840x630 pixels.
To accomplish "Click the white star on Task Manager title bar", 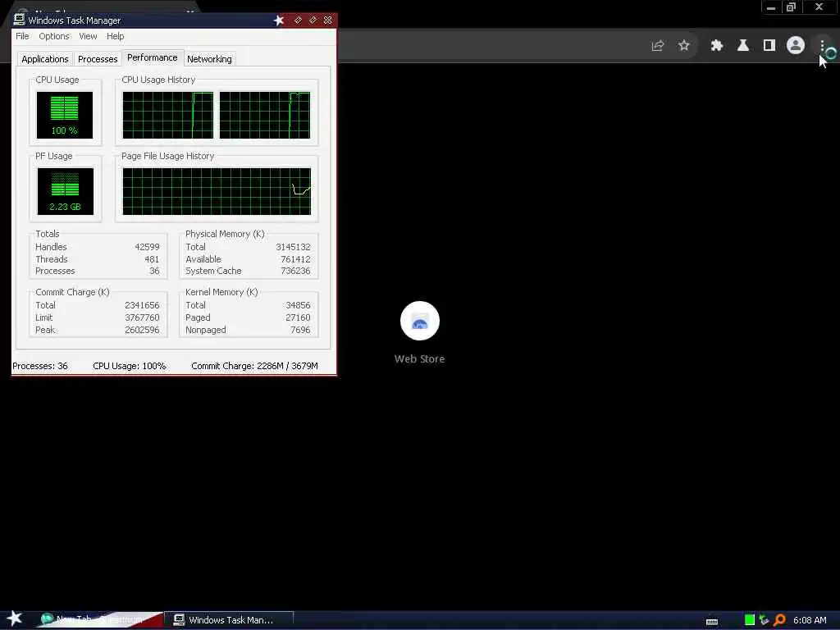I will pyautogui.click(x=279, y=21).
